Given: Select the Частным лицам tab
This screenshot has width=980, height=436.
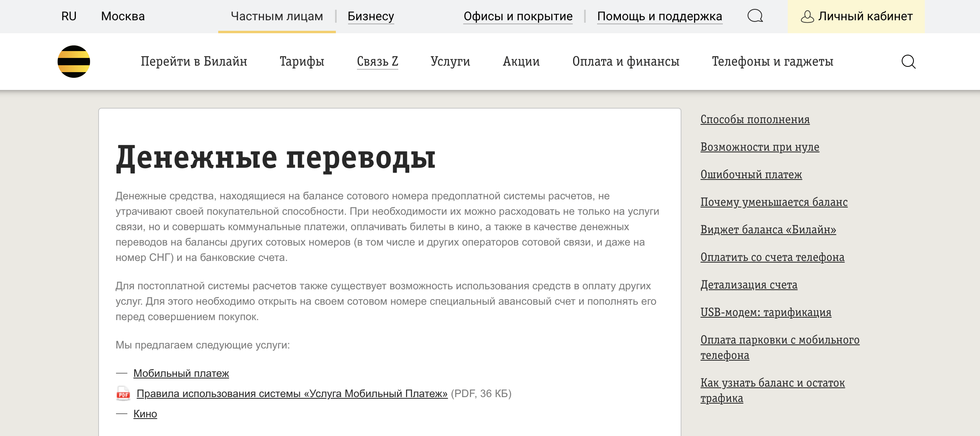Looking at the screenshot, I should click(277, 16).
